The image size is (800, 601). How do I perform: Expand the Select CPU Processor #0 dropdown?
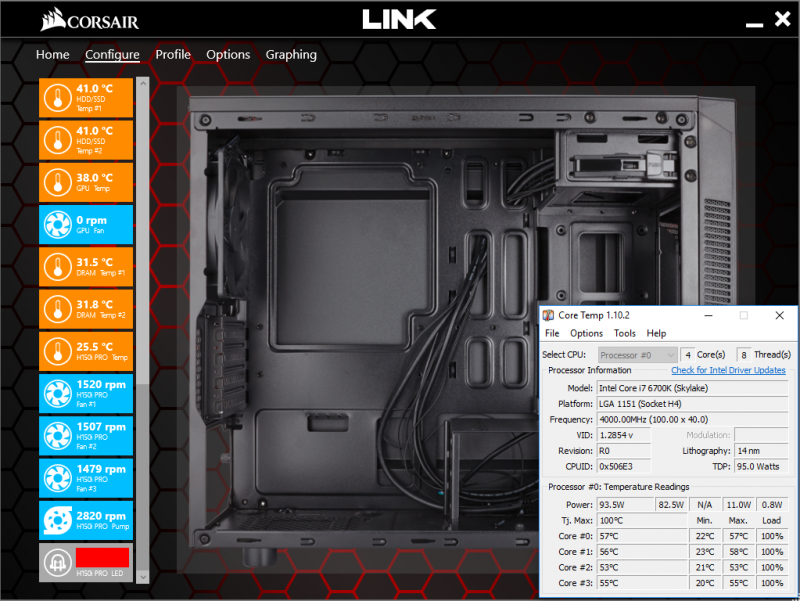(x=637, y=355)
